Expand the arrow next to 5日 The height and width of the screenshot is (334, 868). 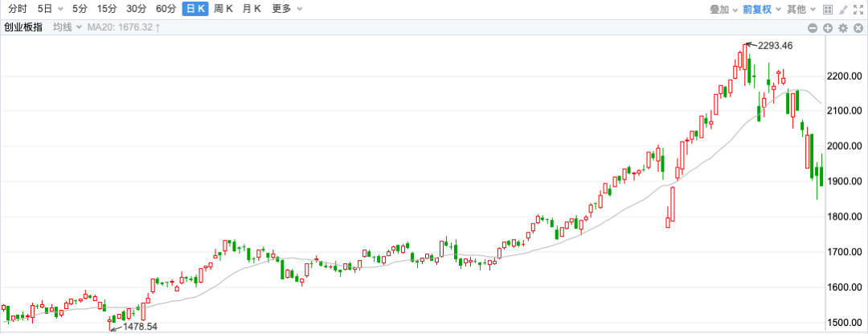click(x=60, y=10)
